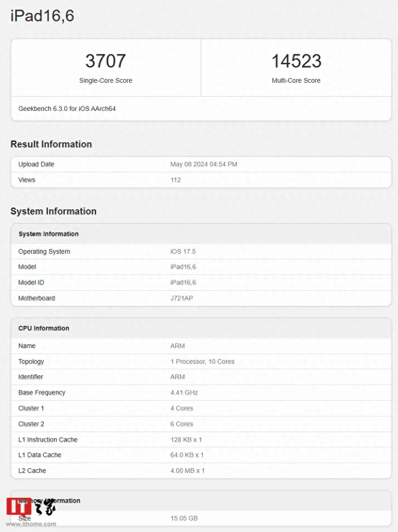The height and width of the screenshot is (532, 398).
Task: Click the Views count 112
Action: (176, 180)
